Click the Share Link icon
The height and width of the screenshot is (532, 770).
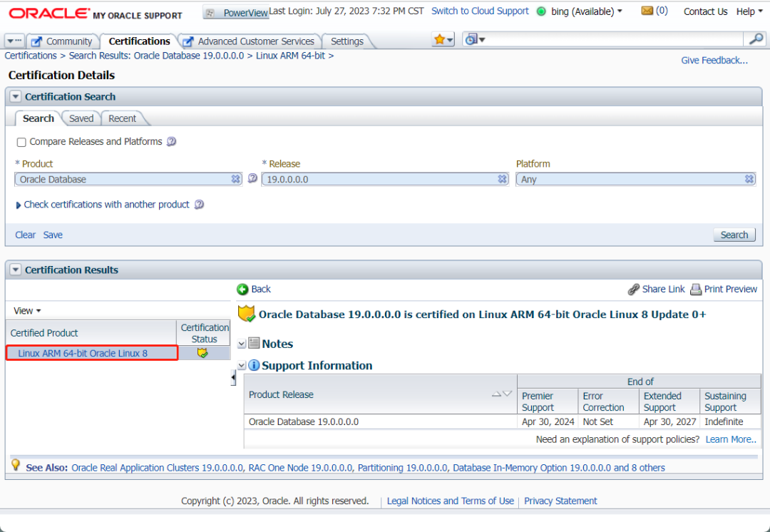point(634,290)
